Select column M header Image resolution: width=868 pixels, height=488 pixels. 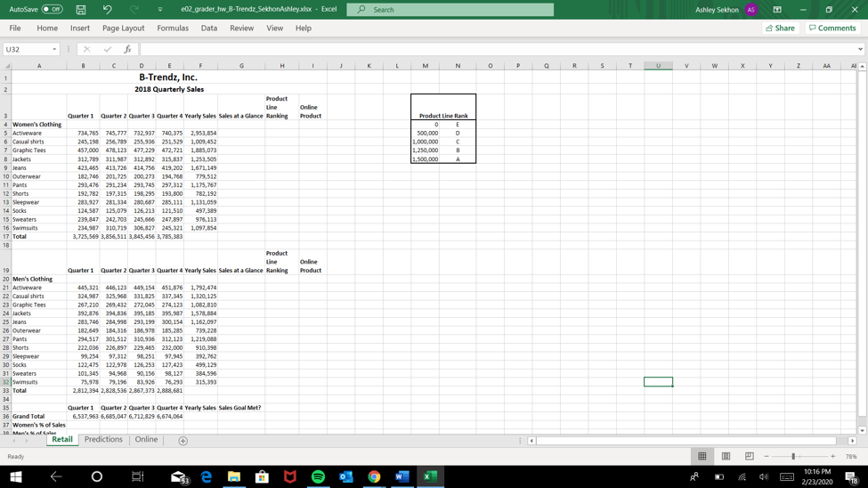[426, 66]
